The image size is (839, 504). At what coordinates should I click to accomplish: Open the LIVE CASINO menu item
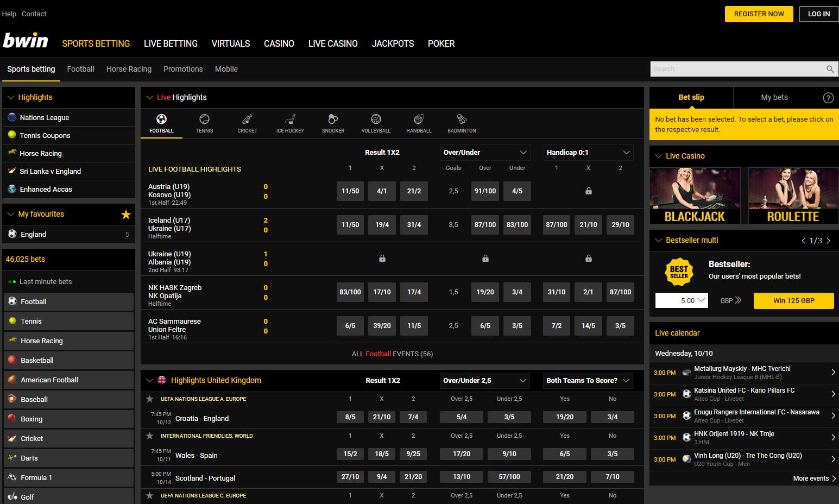click(x=332, y=43)
